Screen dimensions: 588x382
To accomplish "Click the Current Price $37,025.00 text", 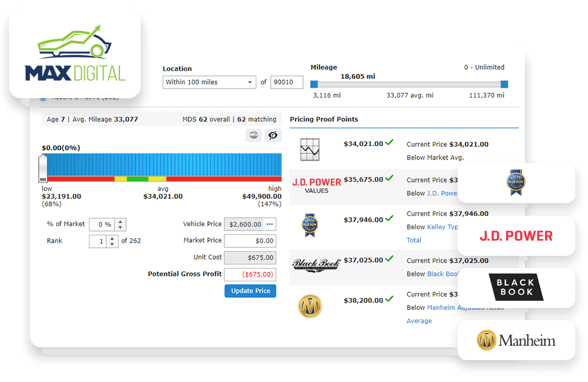I will [448, 260].
